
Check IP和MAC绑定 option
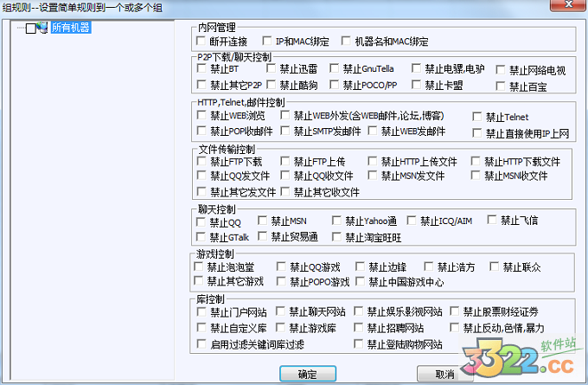point(267,41)
